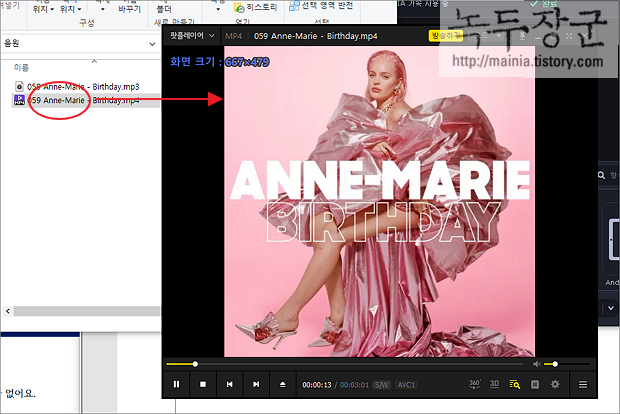Jump to the previous track

click(x=229, y=384)
